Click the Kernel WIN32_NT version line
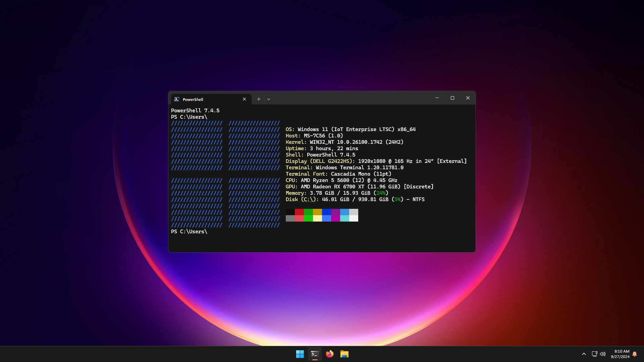This screenshot has width=644, height=362. click(x=344, y=142)
